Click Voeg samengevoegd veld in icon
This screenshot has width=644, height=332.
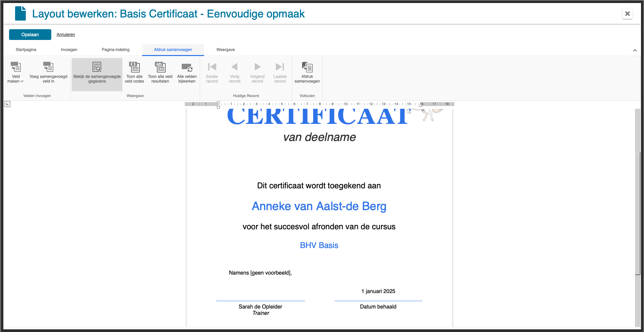tap(48, 67)
